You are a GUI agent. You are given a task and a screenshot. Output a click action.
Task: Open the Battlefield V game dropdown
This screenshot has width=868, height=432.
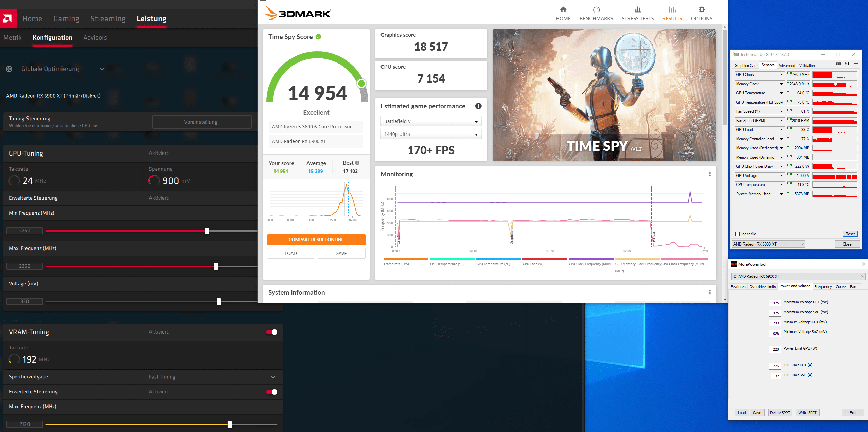point(431,121)
